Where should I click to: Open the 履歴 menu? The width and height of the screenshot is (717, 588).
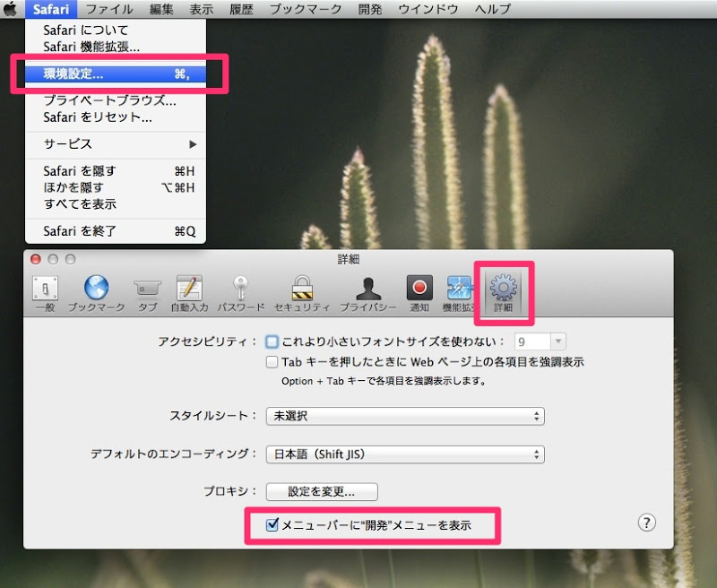click(x=241, y=9)
